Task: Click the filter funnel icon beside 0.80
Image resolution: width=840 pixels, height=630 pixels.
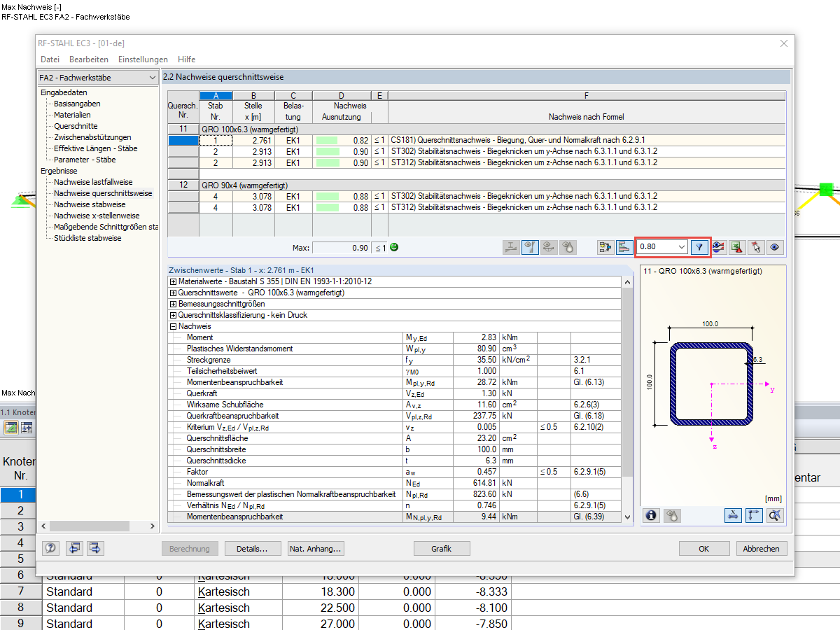Action: coord(699,247)
